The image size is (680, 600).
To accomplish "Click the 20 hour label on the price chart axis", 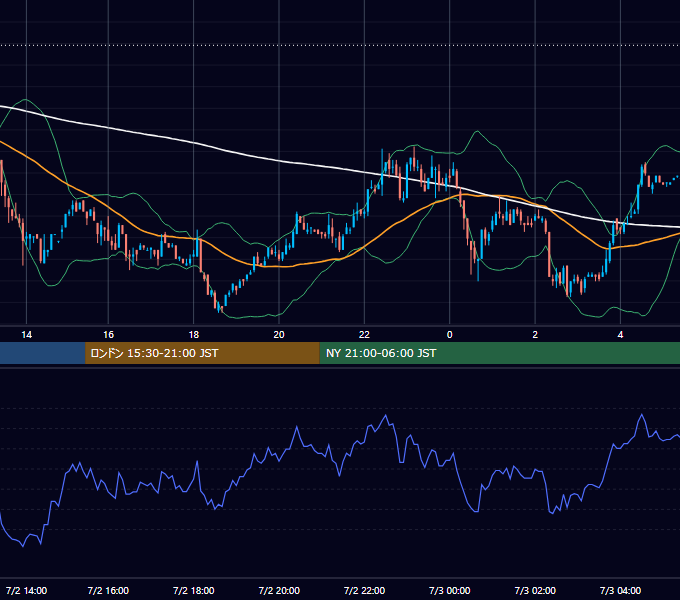I will tap(279, 334).
